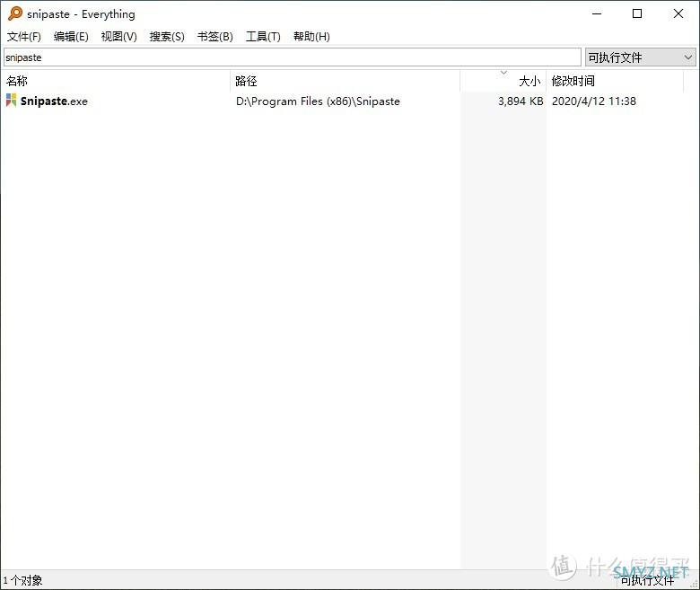Close the Everything window

(678, 13)
